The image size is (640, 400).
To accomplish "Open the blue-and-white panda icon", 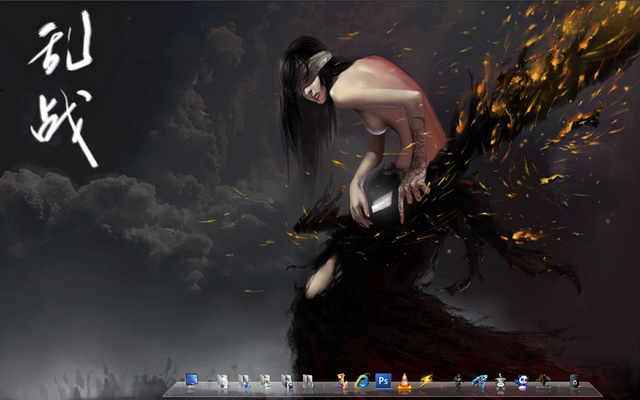I will pos(522,381).
